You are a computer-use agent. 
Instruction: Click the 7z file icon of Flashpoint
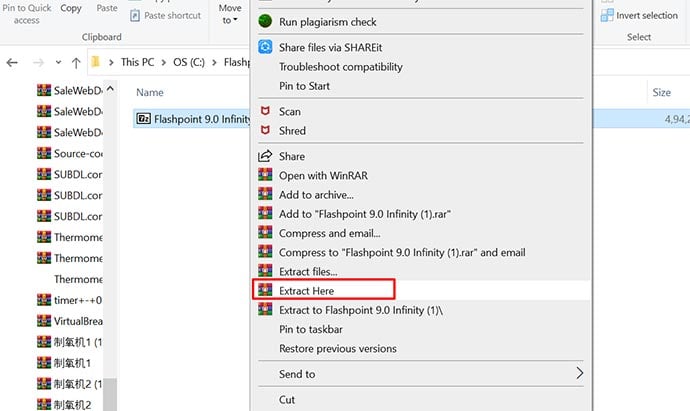(x=143, y=119)
